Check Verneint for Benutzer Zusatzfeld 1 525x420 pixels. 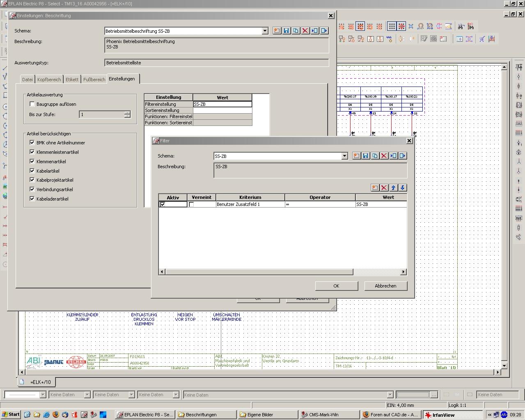click(x=191, y=204)
